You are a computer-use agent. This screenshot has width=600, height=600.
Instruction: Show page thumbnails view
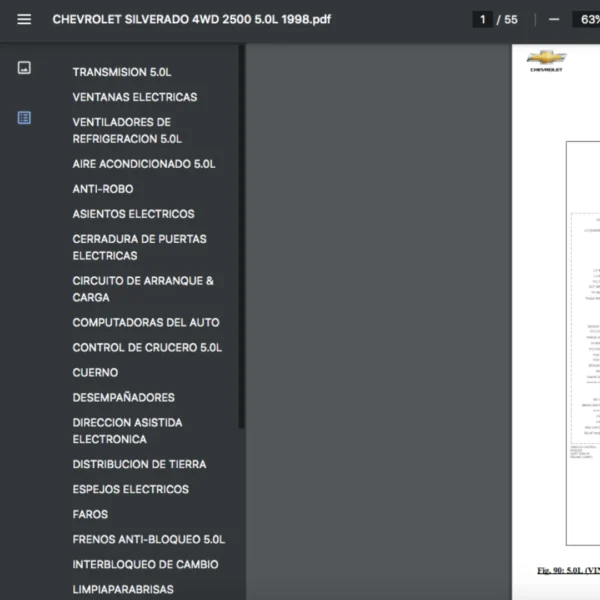pyautogui.click(x=24, y=68)
